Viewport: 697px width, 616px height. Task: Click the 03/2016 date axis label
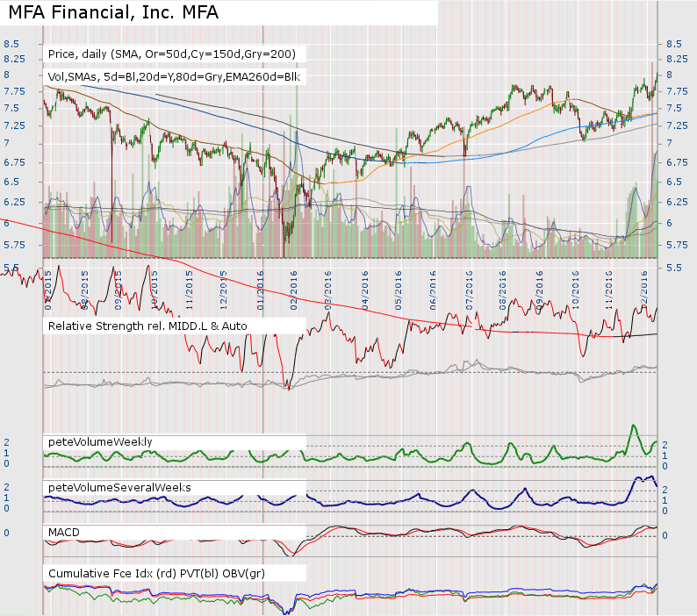[x=328, y=290]
